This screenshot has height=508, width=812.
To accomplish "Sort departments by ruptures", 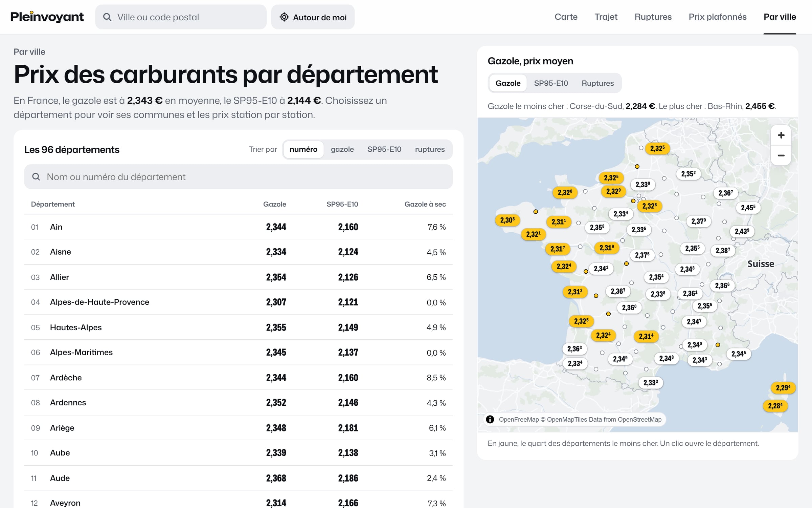I will (x=430, y=149).
